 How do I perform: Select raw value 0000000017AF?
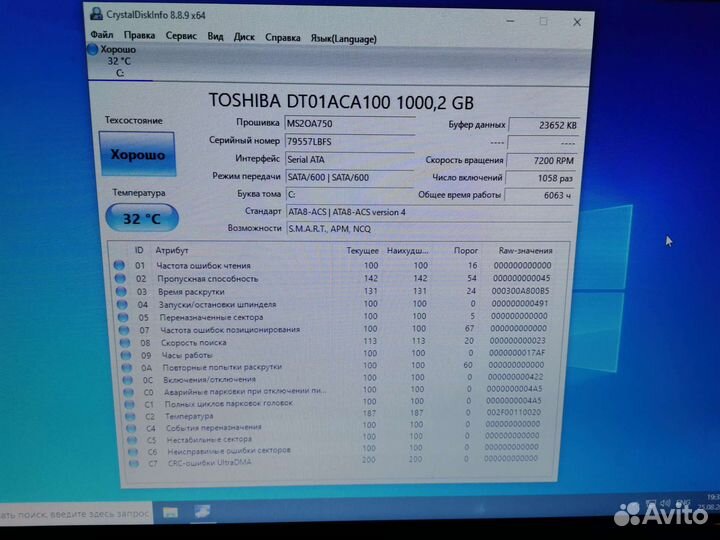point(517,353)
